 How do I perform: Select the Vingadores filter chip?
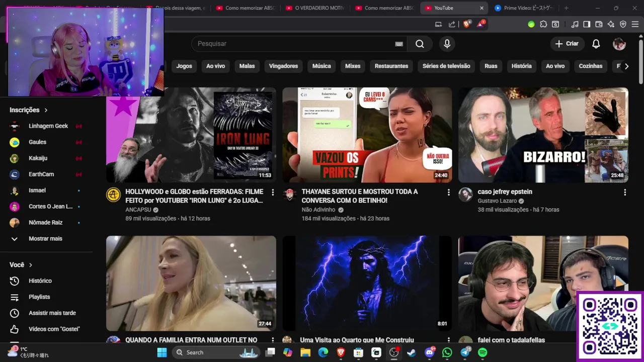tap(283, 66)
